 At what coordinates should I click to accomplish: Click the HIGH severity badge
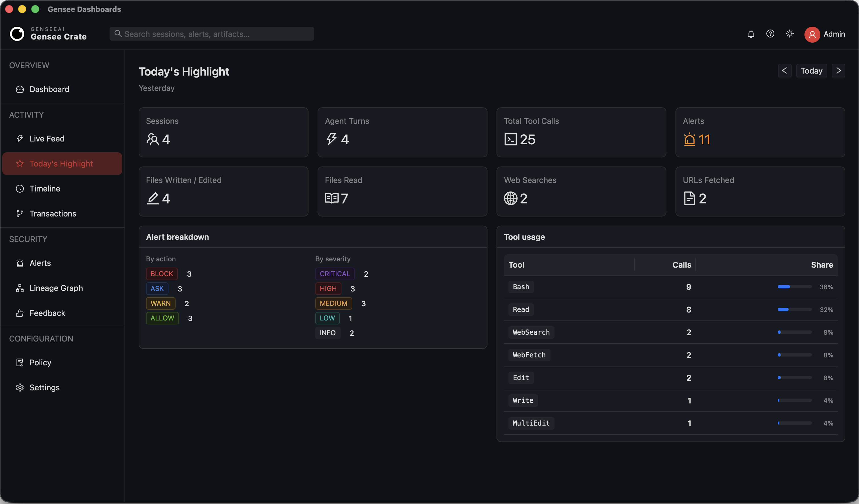pos(328,288)
